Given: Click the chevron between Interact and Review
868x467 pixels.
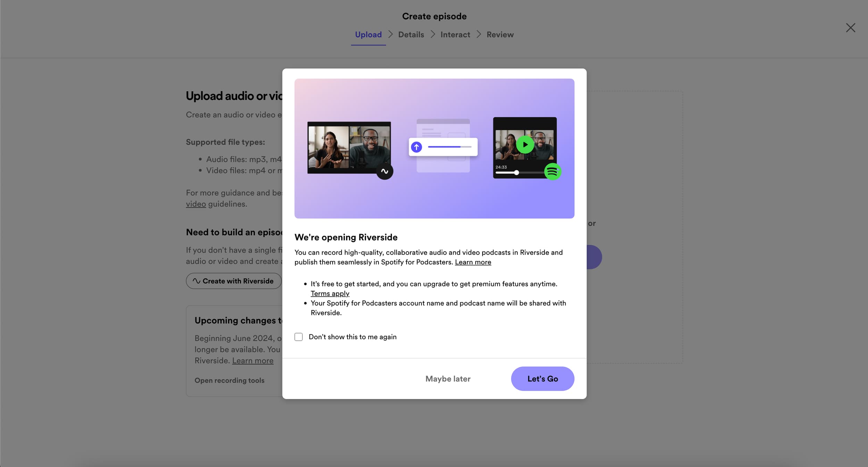Looking at the screenshot, I should tap(479, 34).
